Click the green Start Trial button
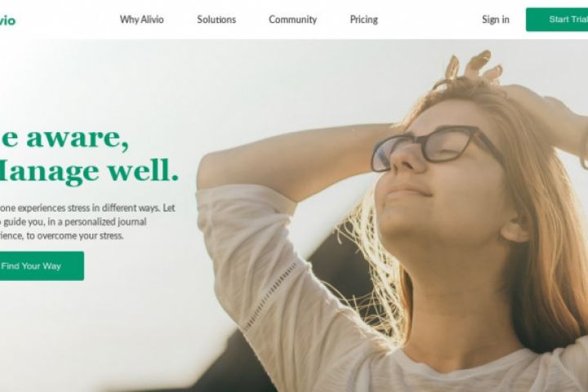This screenshot has width=588, height=392. click(557, 20)
